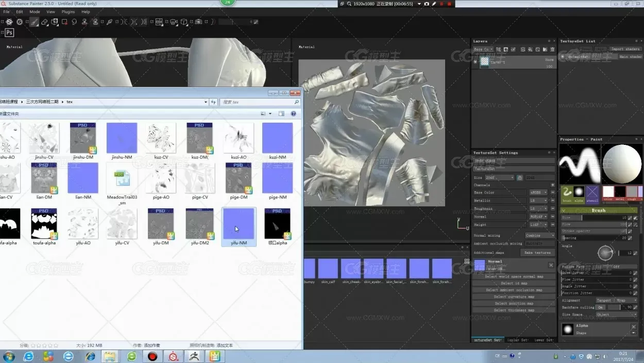Toggle the stencil slot in Properties
This screenshot has height=363, width=644.
coord(592,194)
